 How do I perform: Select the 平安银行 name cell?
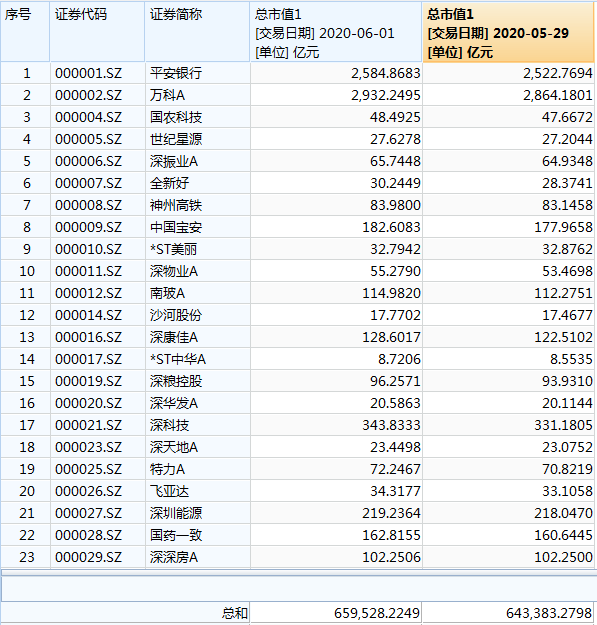point(198,73)
